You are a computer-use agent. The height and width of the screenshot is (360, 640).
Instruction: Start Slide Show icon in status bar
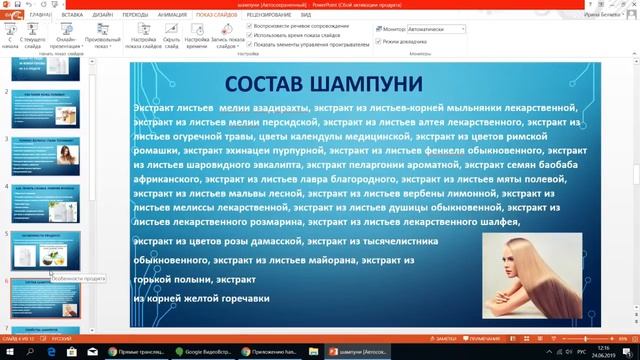pos(553,339)
